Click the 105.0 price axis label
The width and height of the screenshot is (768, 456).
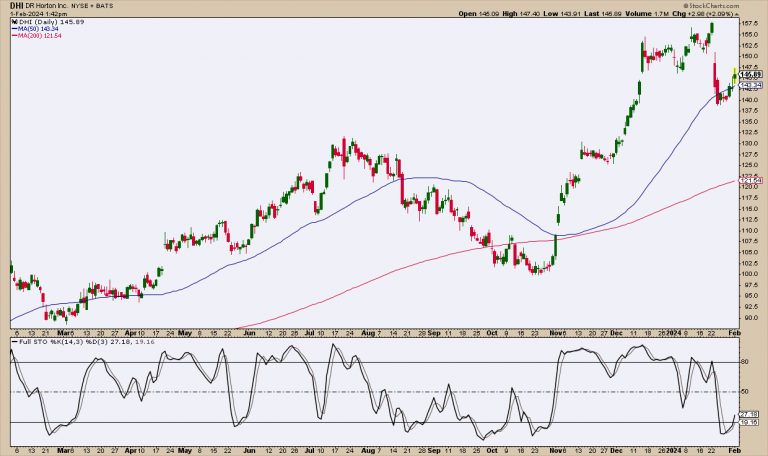point(750,252)
